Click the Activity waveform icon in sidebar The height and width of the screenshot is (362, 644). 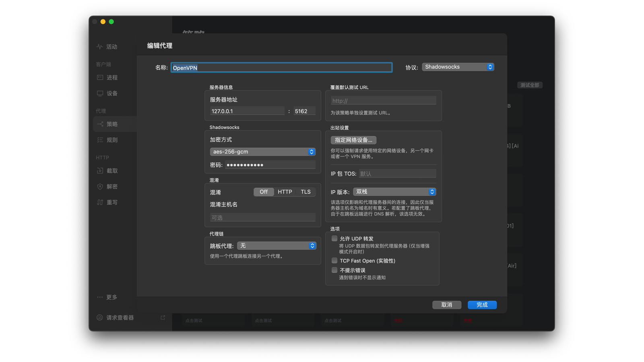[x=99, y=47]
